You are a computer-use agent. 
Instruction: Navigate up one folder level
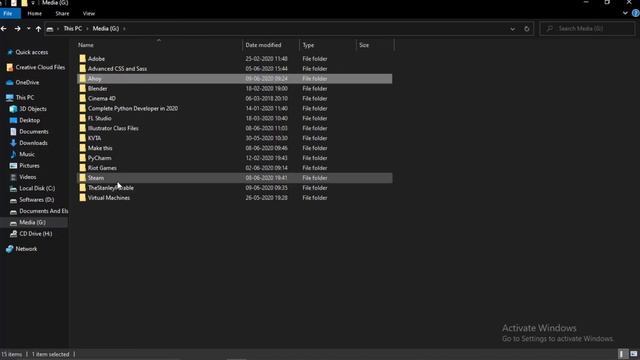[x=38, y=29]
